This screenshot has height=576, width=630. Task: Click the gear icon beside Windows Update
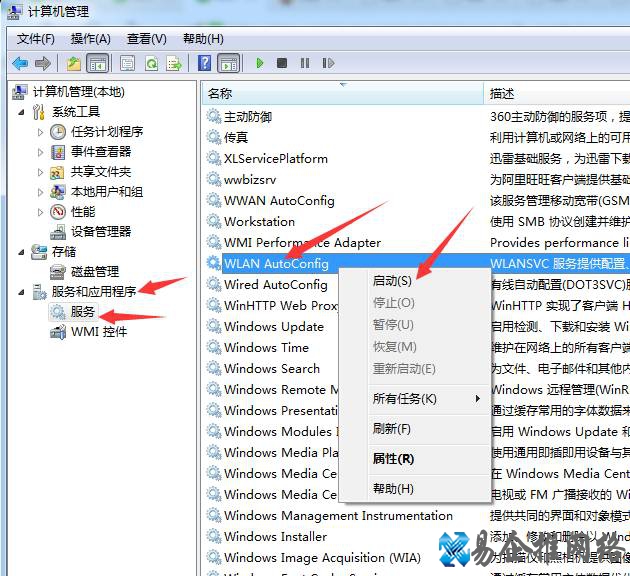pyautogui.click(x=214, y=326)
